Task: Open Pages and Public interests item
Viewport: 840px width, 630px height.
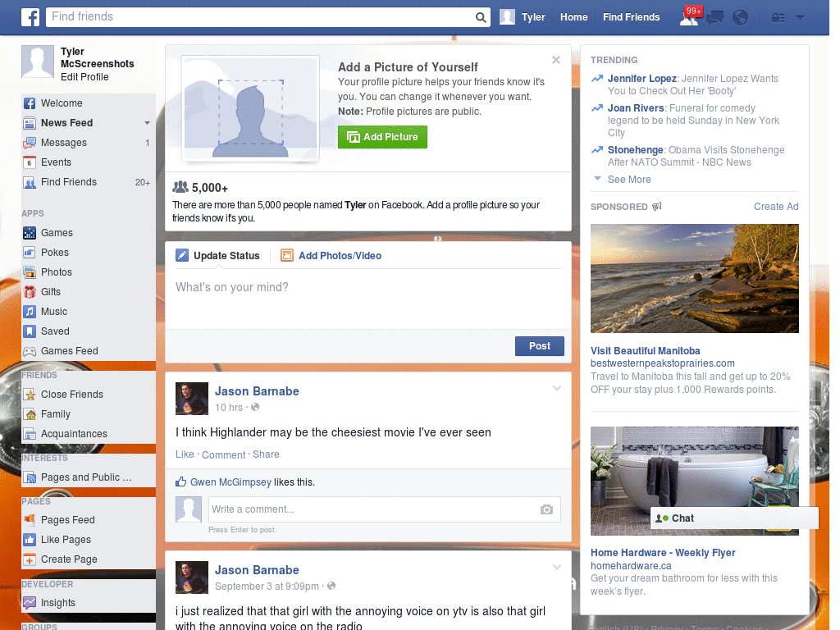Action: pos(77,477)
